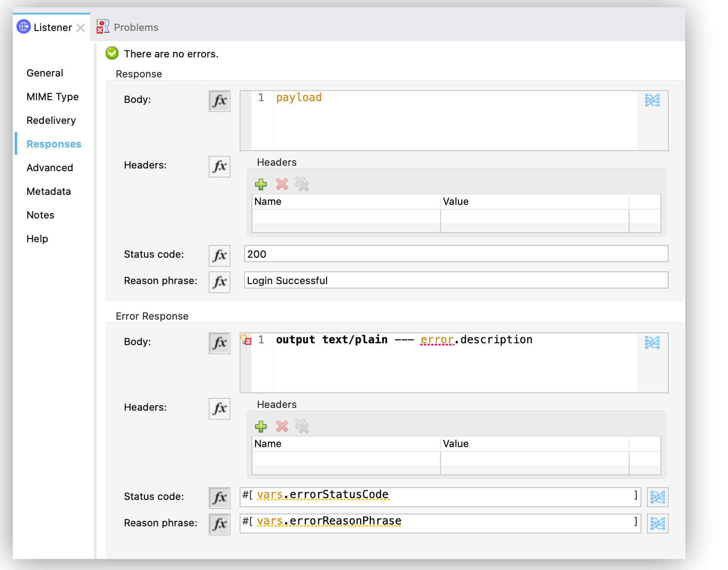Click mapping icon next to error Status code

click(x=657, y=497)
